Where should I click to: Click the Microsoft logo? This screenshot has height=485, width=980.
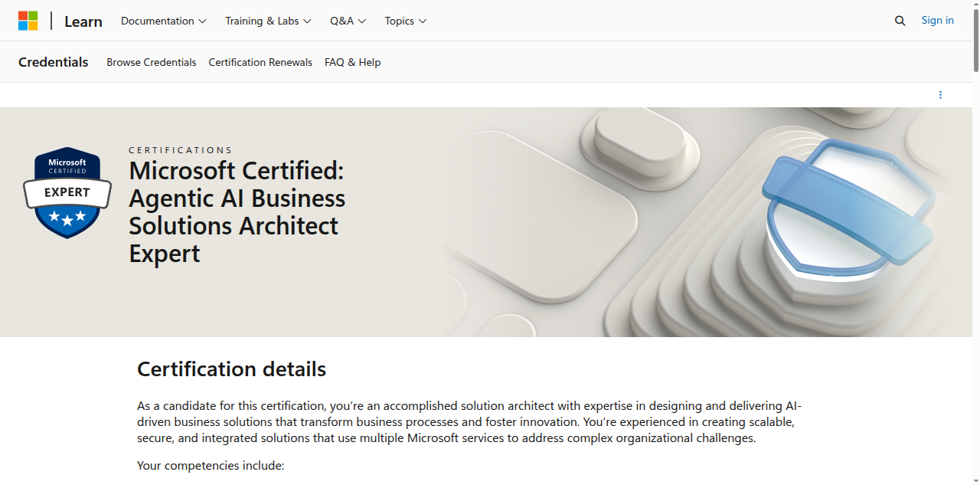pyautogui.click(x=28, y=21)
